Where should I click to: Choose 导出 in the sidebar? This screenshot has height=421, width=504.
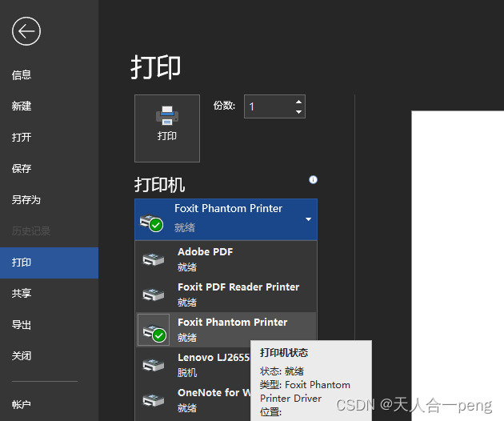(x=22, y=324)
